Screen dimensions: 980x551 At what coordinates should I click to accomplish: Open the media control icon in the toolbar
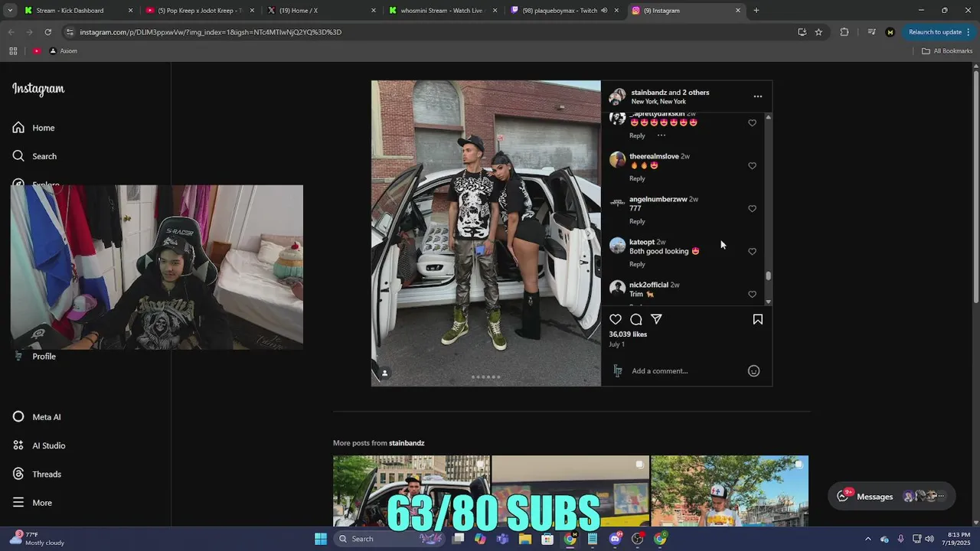coord(871,32)
